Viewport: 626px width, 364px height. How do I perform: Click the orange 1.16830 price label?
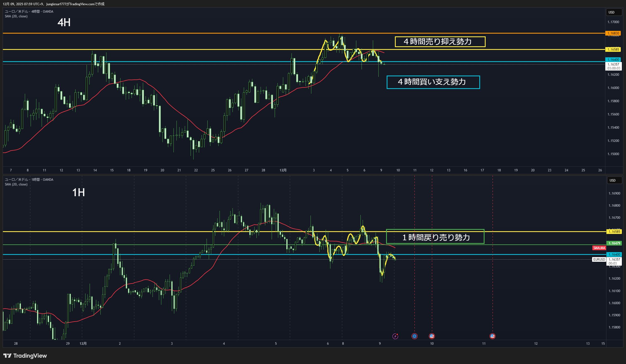(613, 33)
